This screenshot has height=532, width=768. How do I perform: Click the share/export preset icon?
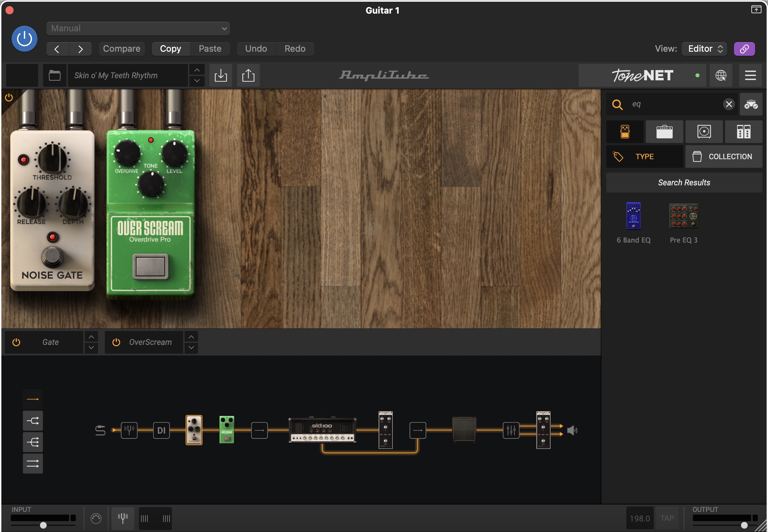(x=248, y=75)
